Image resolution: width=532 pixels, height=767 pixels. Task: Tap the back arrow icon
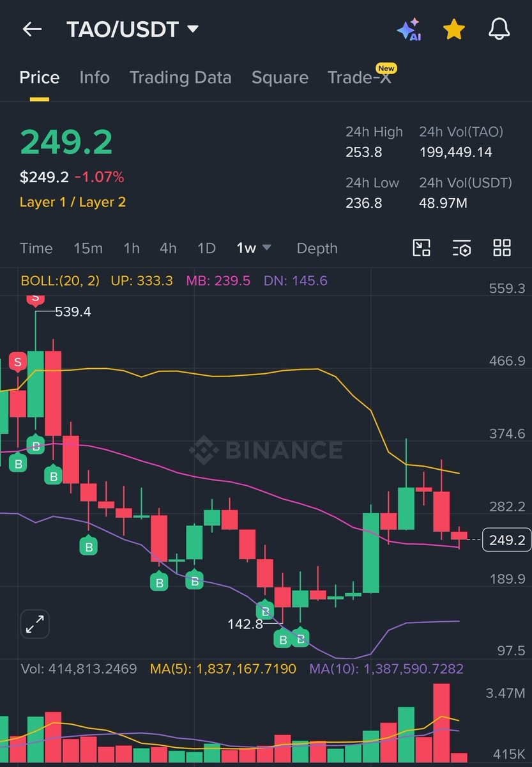tap(32, 29)
